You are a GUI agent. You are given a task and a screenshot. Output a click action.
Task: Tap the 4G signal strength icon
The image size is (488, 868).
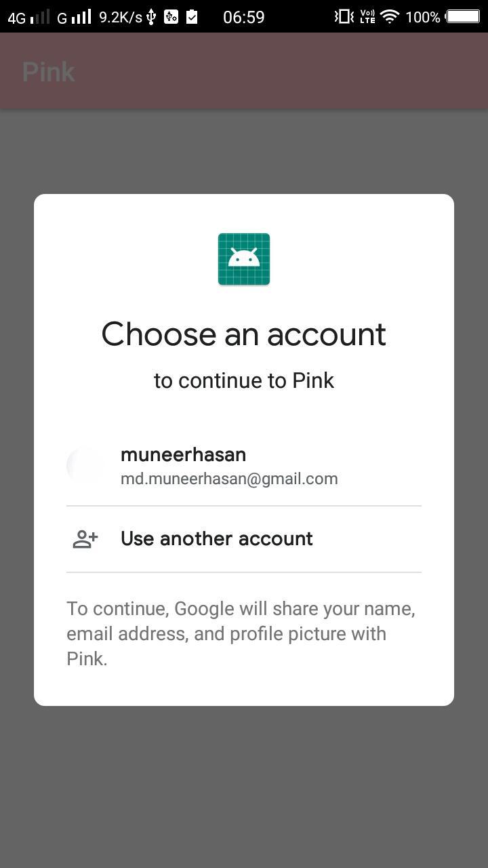point(28,17)
